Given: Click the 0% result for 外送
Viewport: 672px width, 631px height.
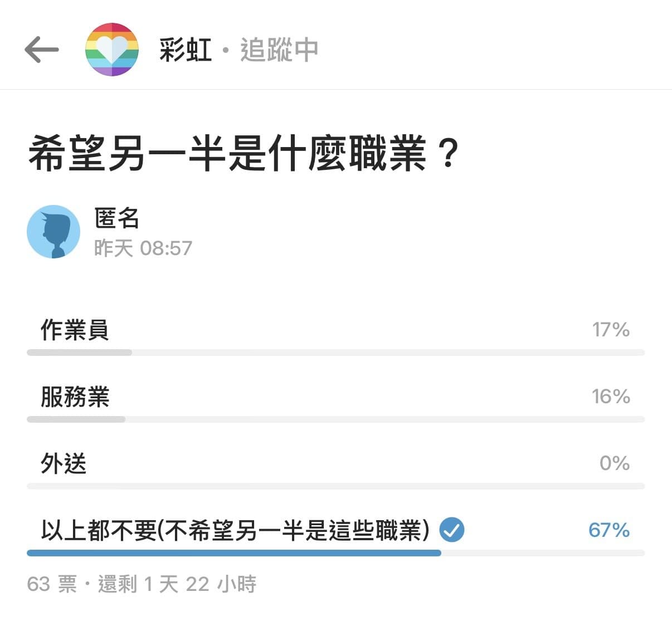Looking at the screenshot, I should tap(615, 463).
